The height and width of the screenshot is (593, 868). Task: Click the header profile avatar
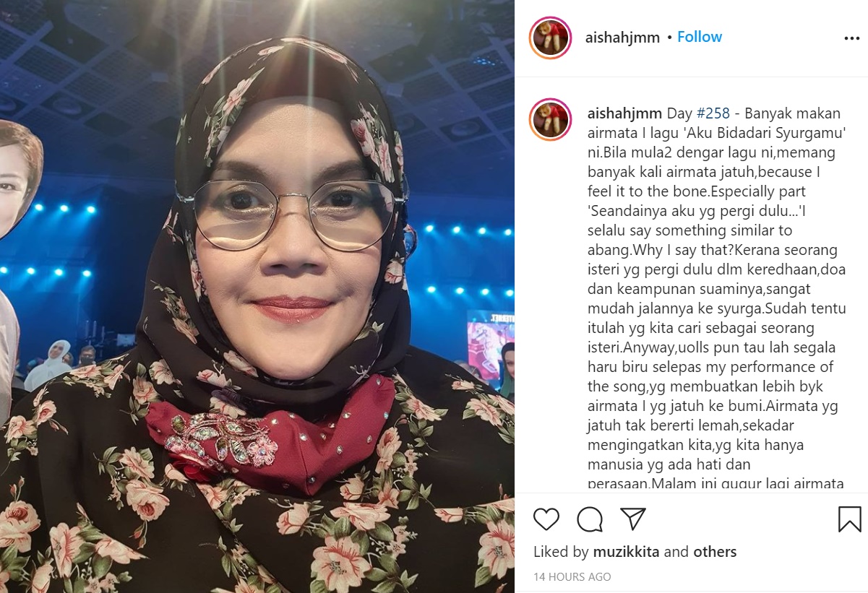tap(551, 38)
